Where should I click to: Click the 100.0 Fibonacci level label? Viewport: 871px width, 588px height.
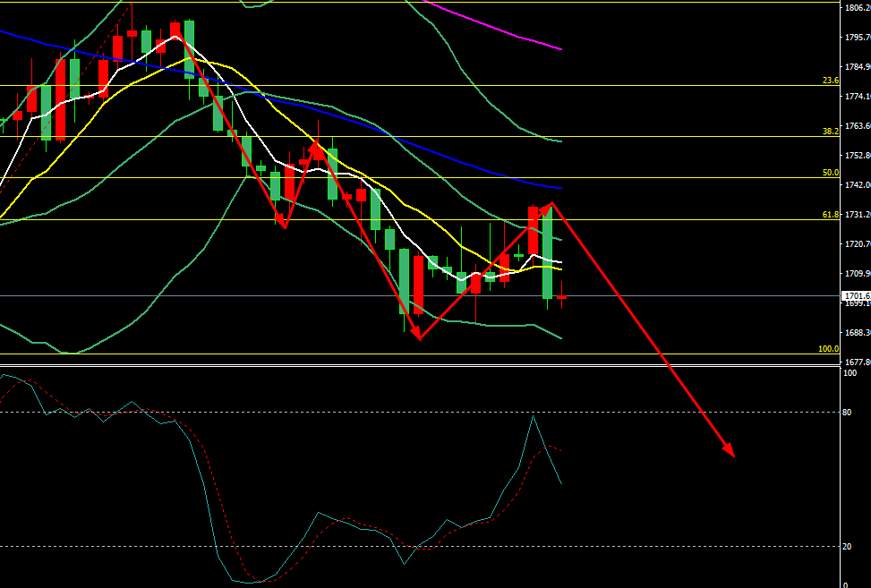coord(828,349)
